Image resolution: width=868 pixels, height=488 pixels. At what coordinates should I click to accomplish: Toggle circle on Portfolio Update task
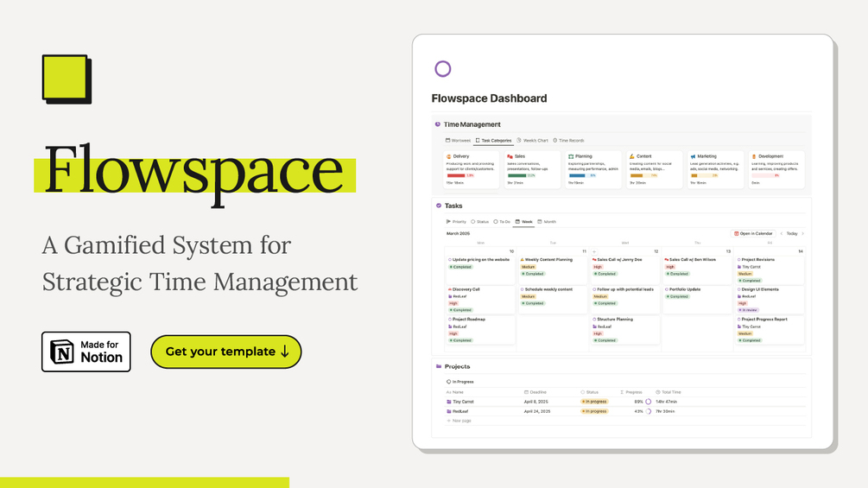point(667,289)
